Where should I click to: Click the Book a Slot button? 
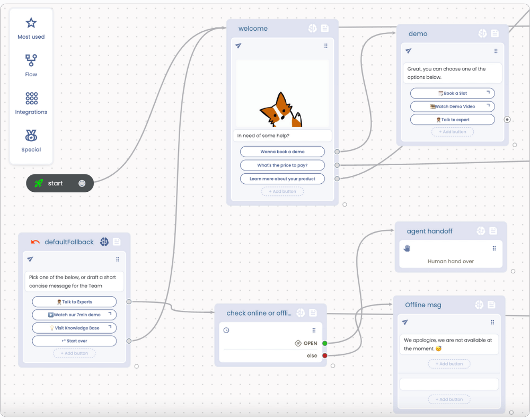point(452,93)
